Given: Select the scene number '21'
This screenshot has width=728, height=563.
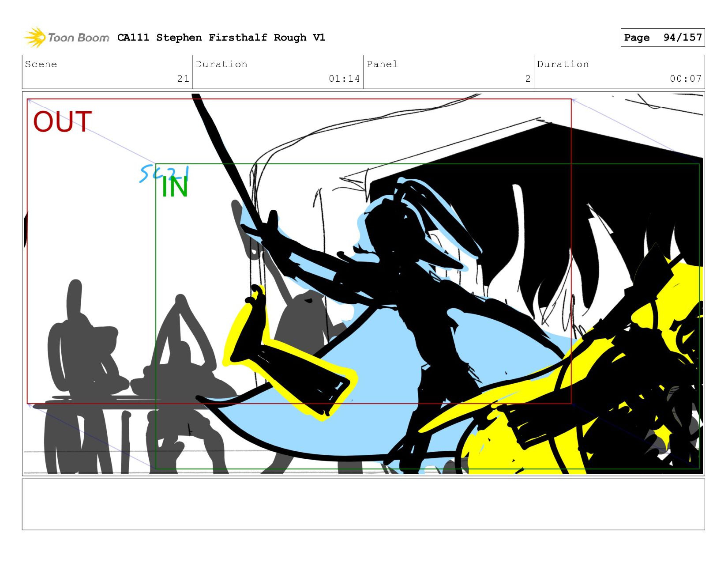Looking at the screenshot, I should click(x=183, y=79).
